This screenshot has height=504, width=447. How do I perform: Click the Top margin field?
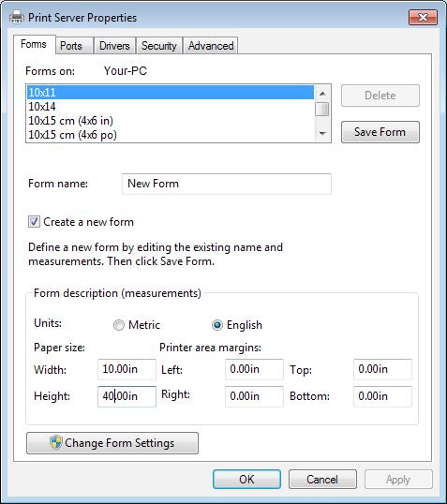point(382,369)
